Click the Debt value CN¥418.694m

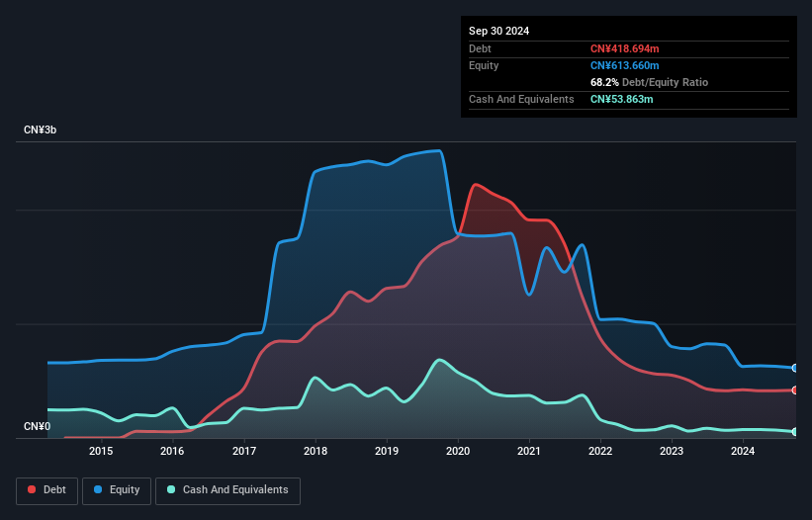(x=624, y=48)
